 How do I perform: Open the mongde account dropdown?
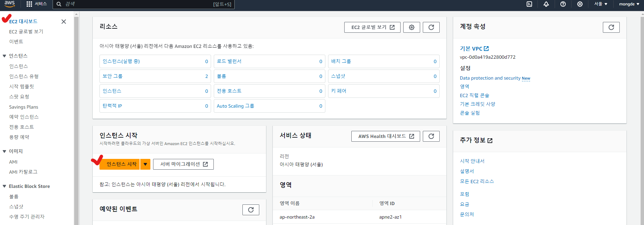tap(629, 4)
